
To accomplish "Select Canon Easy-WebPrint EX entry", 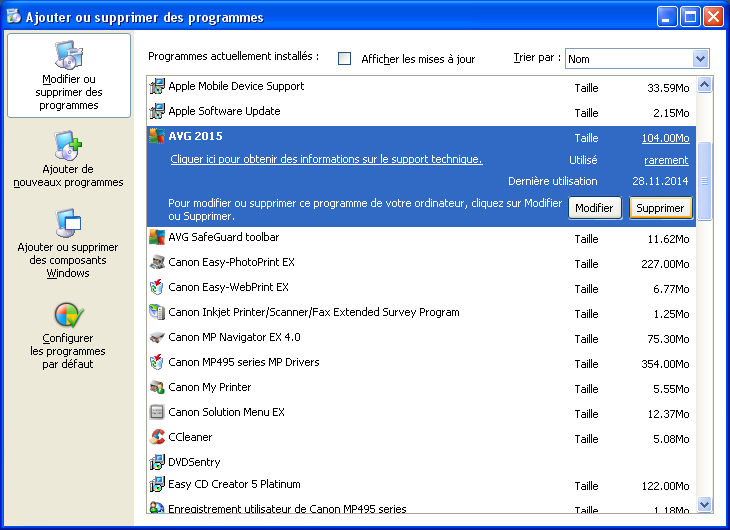I will [421, 288].
